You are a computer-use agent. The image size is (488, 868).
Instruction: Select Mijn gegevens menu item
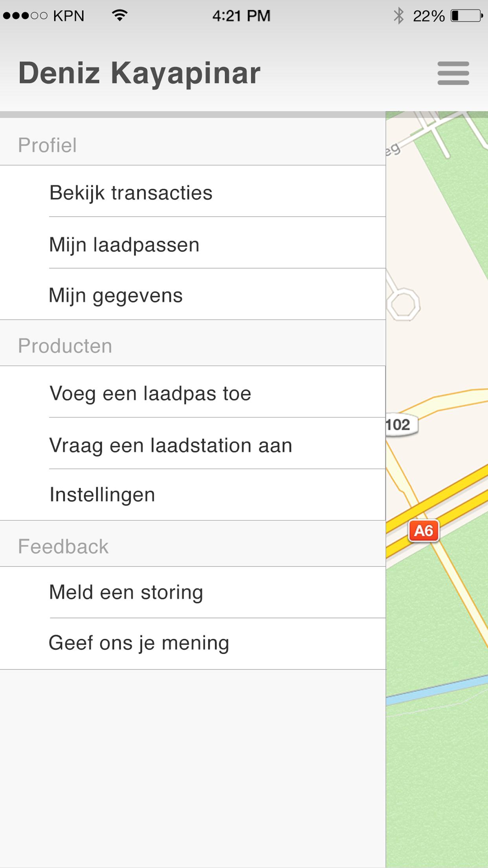click(x=116, y=295)
